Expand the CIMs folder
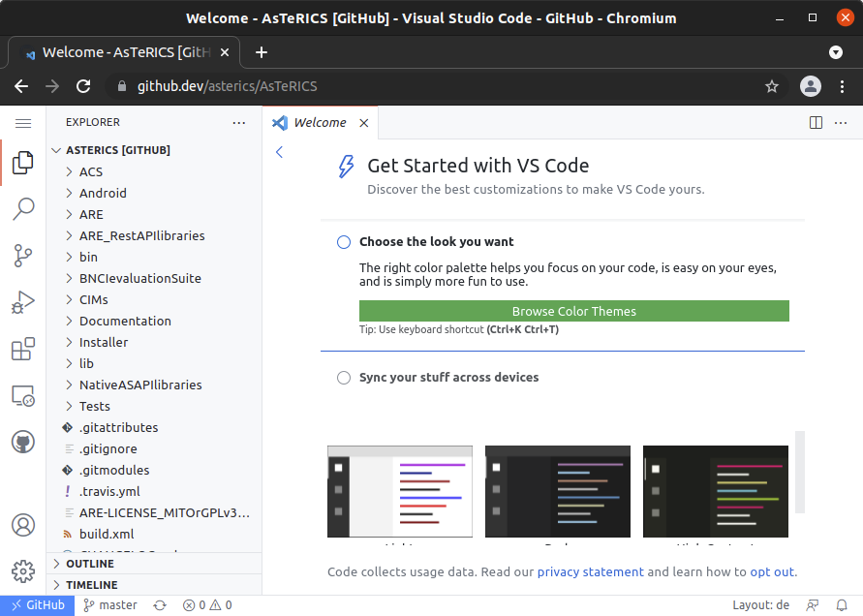 [x=154, y=300]
